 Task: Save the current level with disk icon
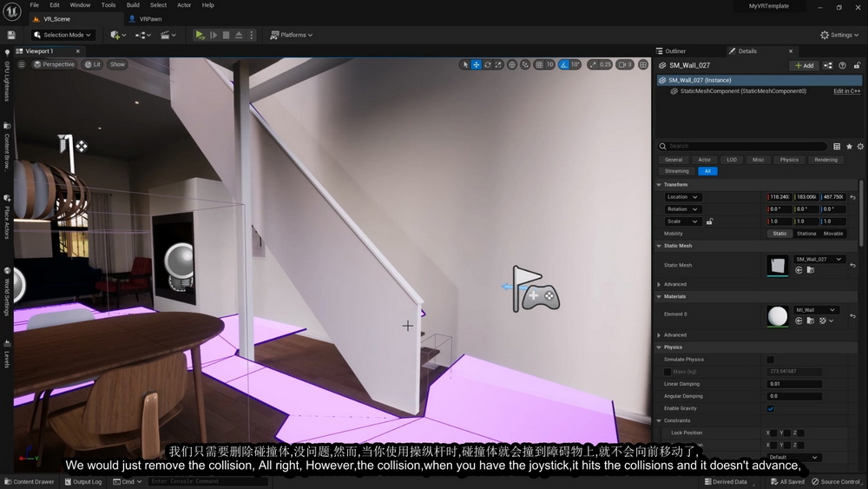tap(11, 35)
